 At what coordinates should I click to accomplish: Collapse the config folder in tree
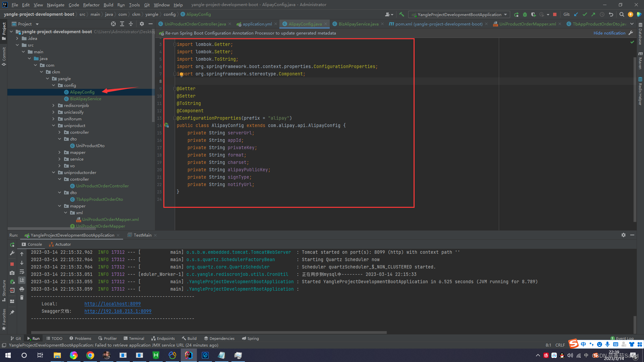click(x=54, y=85)
